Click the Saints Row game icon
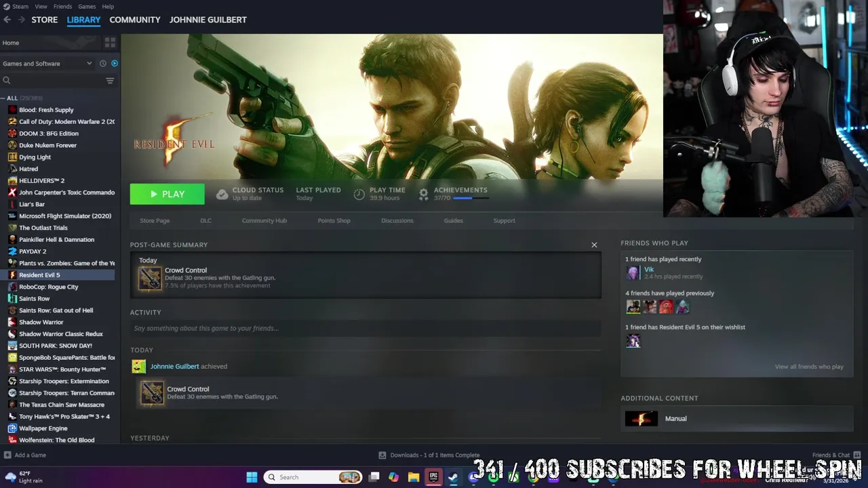 tap(12, 298)
